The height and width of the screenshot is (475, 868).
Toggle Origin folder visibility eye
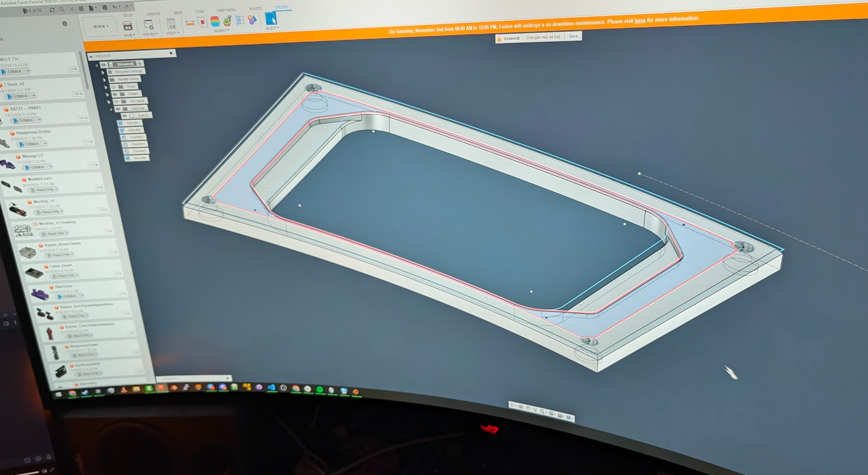coord(113,87)
